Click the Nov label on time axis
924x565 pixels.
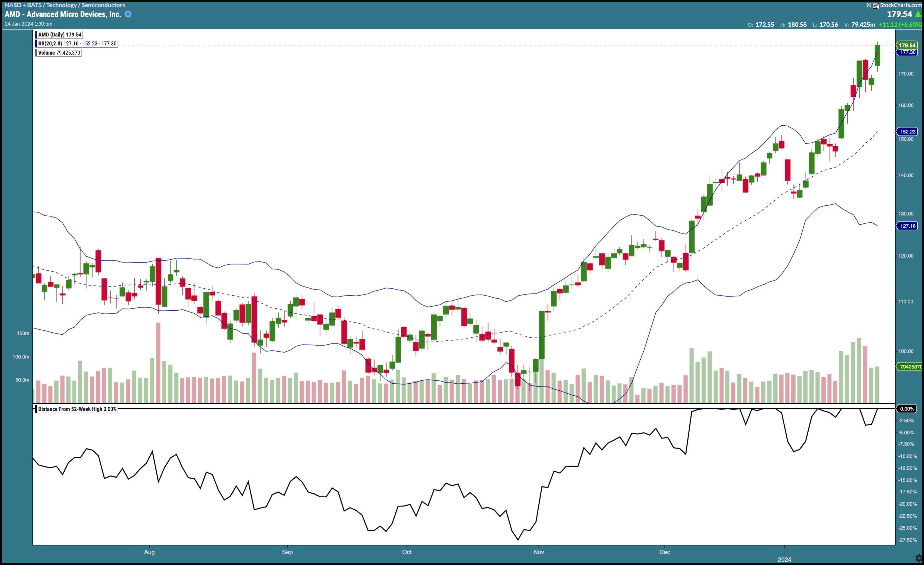pyautogui.click(x=539, y=552)
